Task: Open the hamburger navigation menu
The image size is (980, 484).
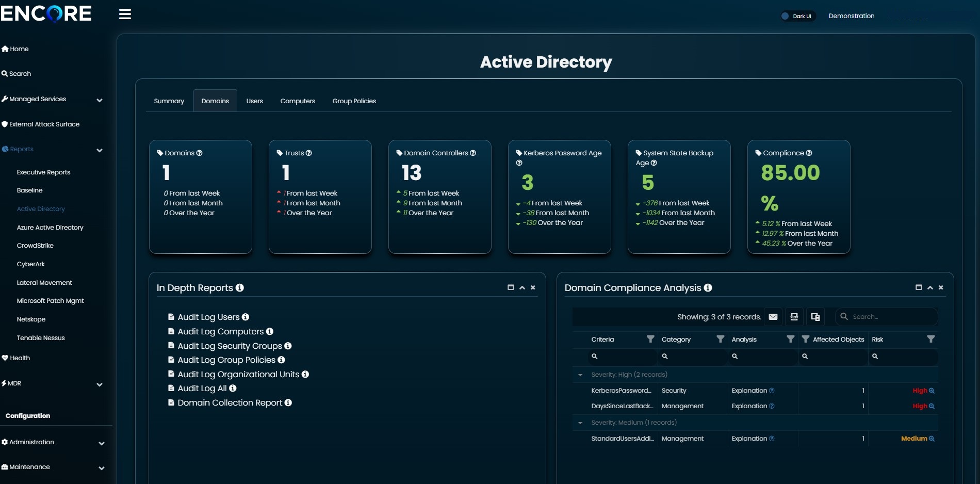Action: coord(125,14)
